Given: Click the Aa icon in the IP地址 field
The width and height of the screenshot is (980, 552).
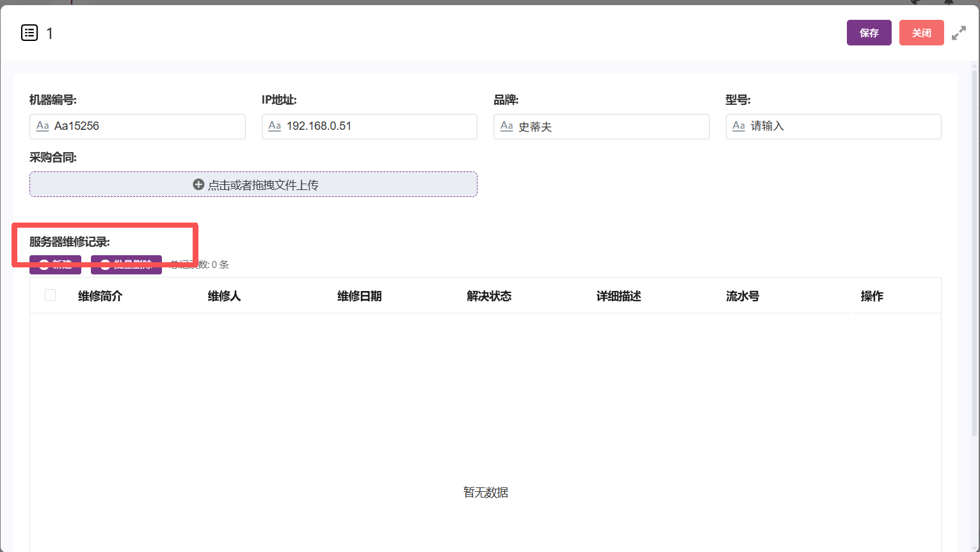Looking at the screenshot, I should pyautogui.click(x=275, y=126).
